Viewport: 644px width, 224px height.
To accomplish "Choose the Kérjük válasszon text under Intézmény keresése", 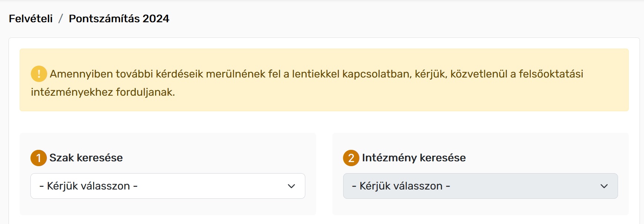I will 401,186.
